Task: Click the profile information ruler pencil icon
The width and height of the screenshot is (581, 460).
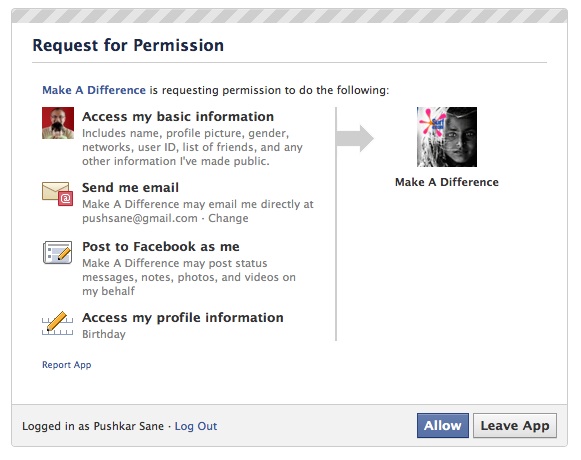Action: [57, 323]
